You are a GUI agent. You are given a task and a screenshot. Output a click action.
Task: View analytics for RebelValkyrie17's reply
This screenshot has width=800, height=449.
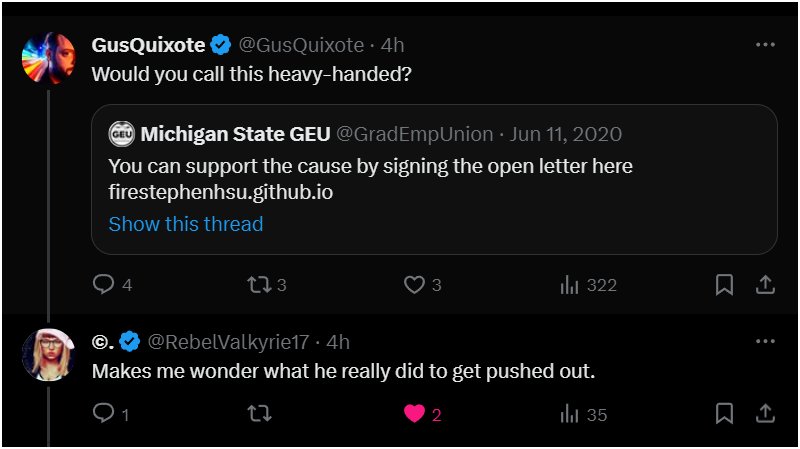tap(571, 414)
